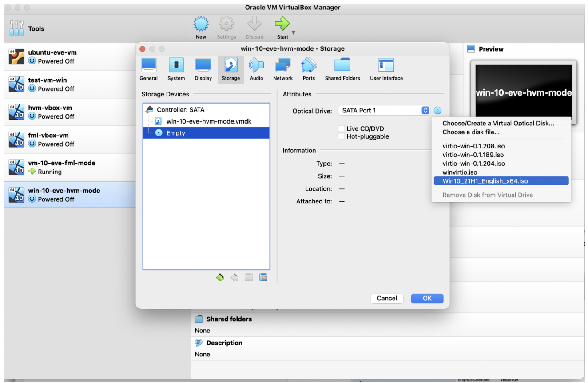Image resolution: width=588 pixels, height=383 pixels.
Task: Click the optical disk icon beside SATA Port dropdown
Action: point(437,110)
